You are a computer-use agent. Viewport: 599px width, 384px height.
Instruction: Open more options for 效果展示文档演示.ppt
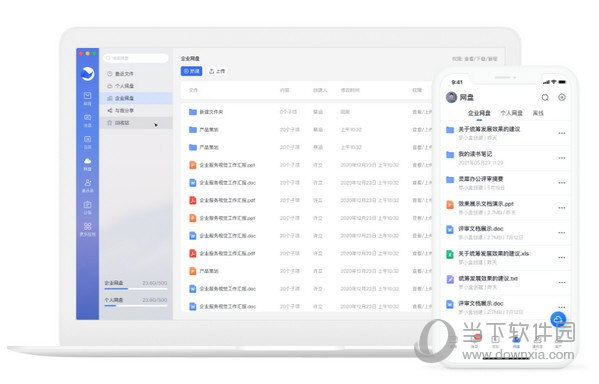coord(562,208)
